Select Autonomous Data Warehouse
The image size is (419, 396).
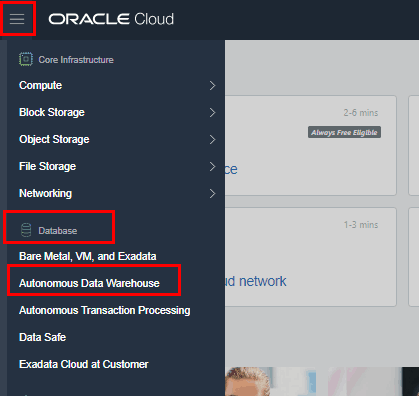coord(89,283)
